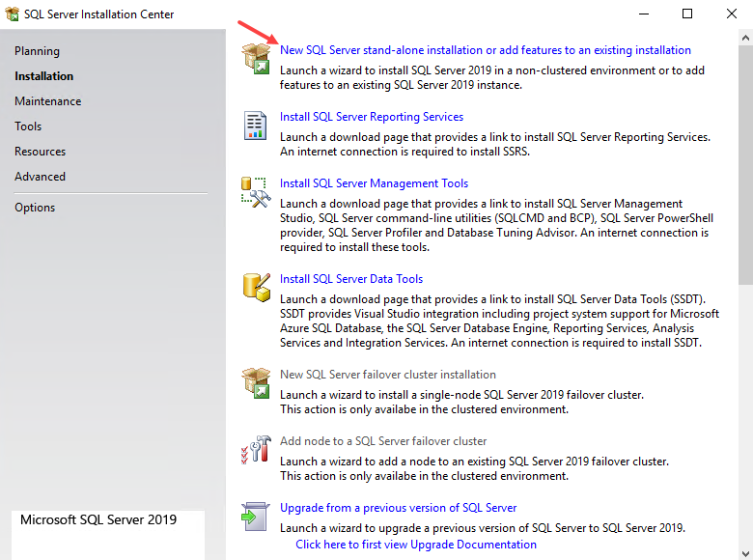Open Click here to first view Upgrade Documentation

(416, 545)
